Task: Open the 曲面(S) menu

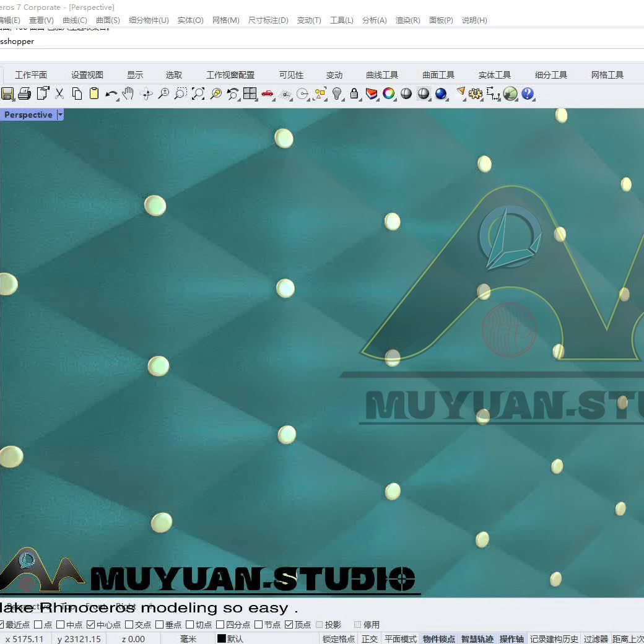Action: [108, 20]
